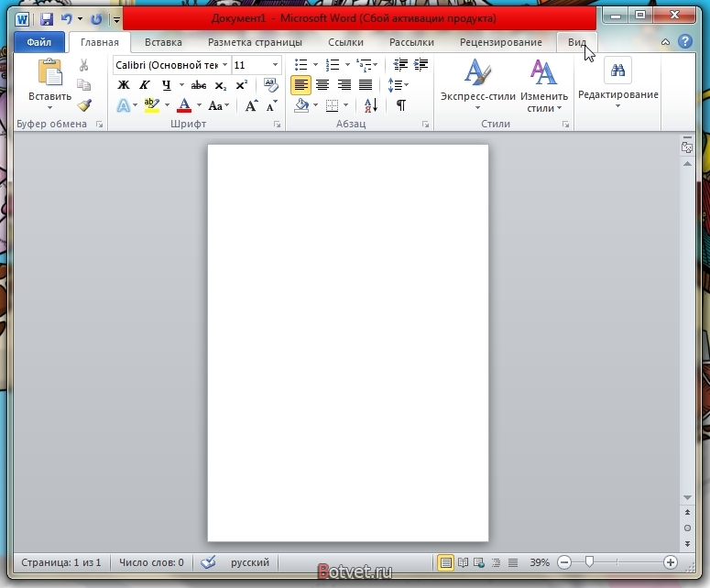Screen dimensions: 710x588
Task: Apply text effects glowing A
Action: [123, 105]
